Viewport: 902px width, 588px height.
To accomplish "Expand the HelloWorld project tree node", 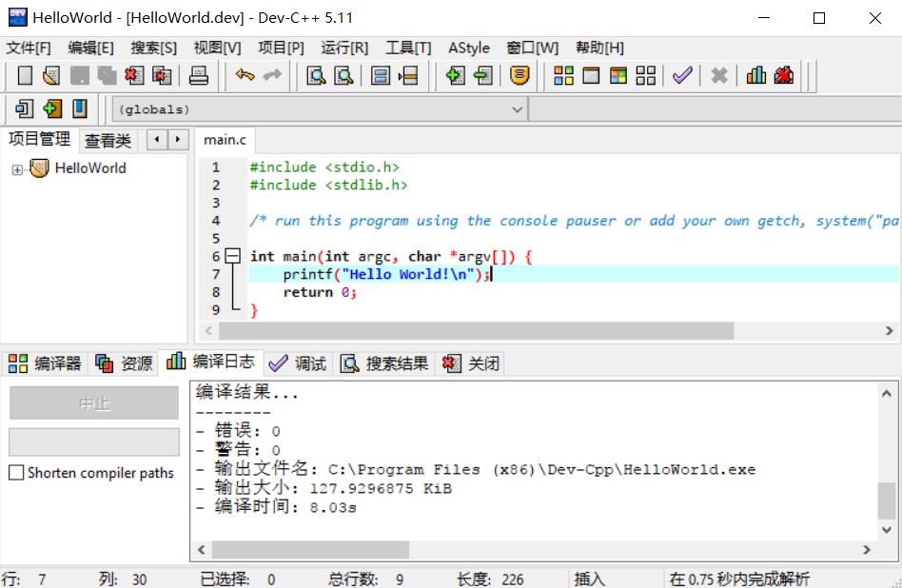I will [17, 169].
